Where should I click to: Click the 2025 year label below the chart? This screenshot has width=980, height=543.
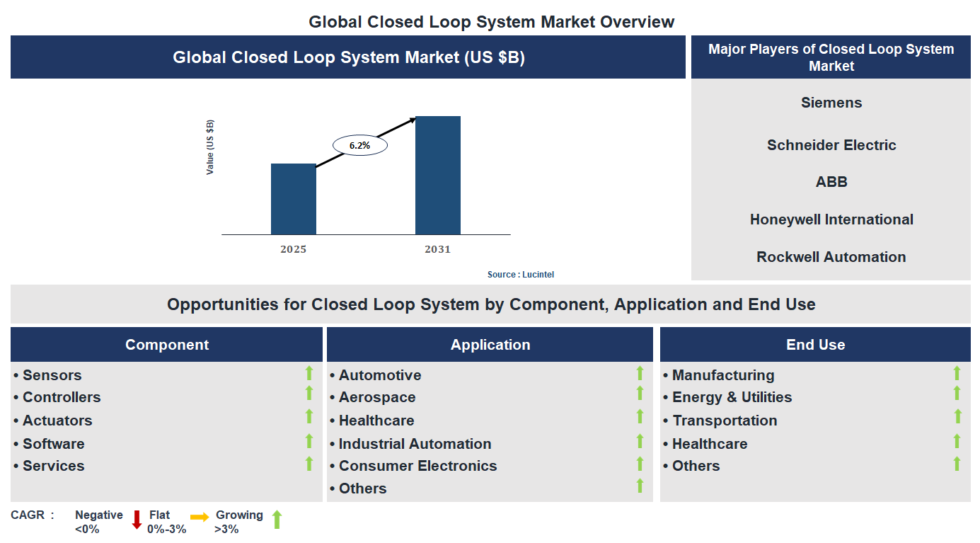point(294,249)
